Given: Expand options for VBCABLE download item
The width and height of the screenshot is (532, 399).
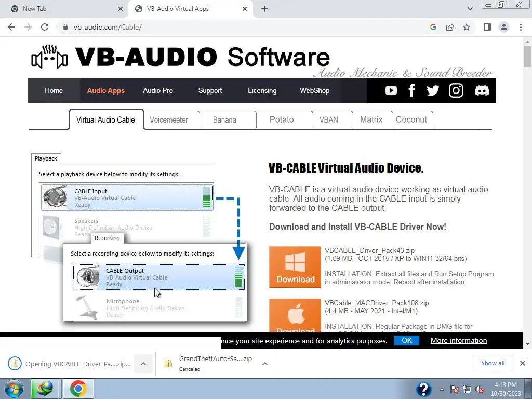Looking at the screenshot, I should [x=143, y=364].
